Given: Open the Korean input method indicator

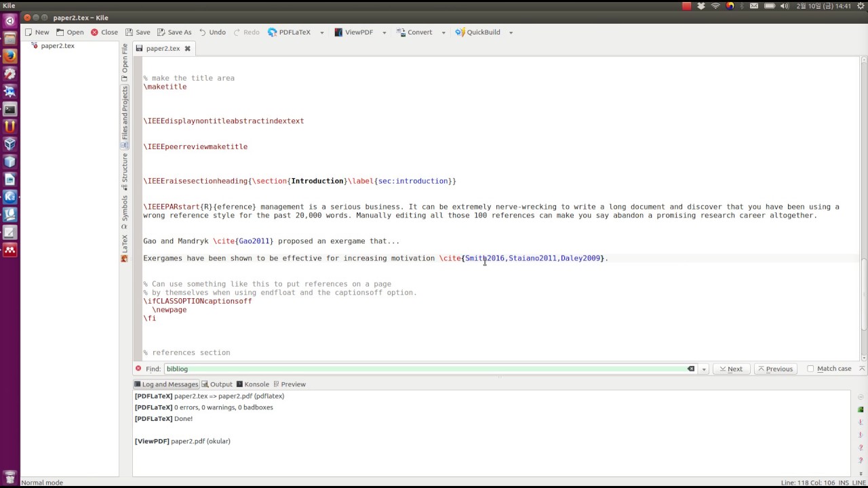Looking at the screenshot, I should [730, 6].
